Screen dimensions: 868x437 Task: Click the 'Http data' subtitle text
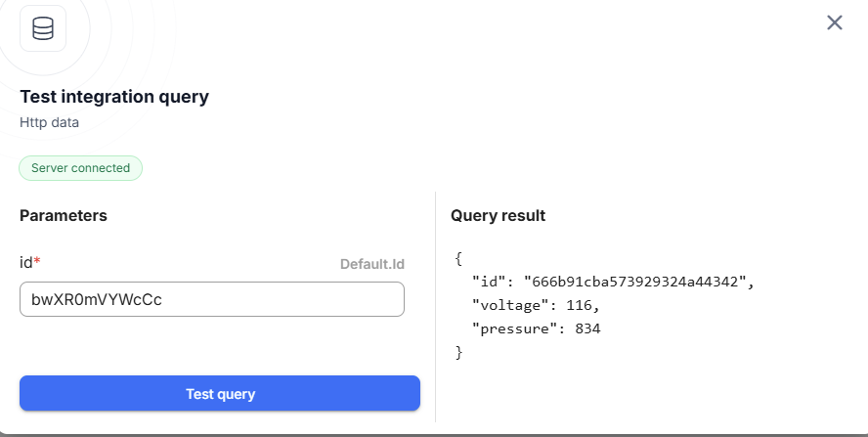click(x=50, y=123)
